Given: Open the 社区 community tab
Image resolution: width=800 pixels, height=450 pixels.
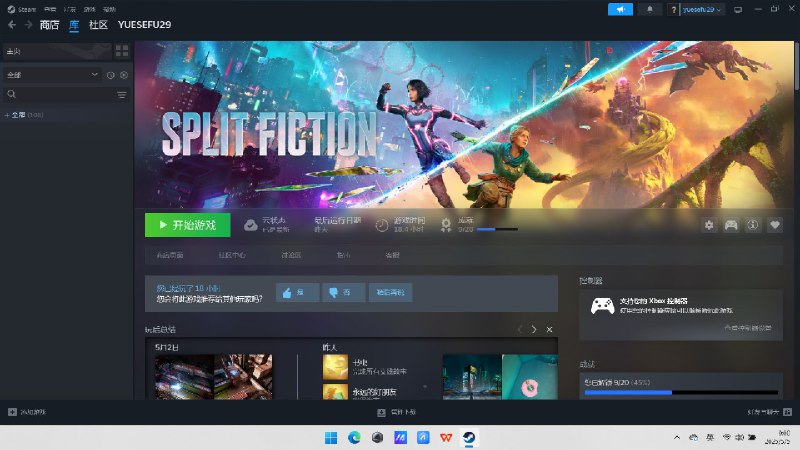Looking at the screenshot, I should (98, 24).
